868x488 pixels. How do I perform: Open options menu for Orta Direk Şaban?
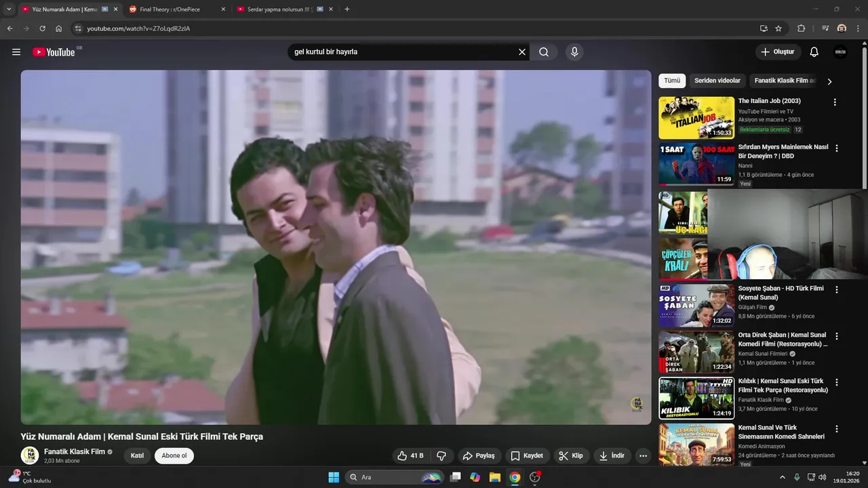click(x=837, y=336)
